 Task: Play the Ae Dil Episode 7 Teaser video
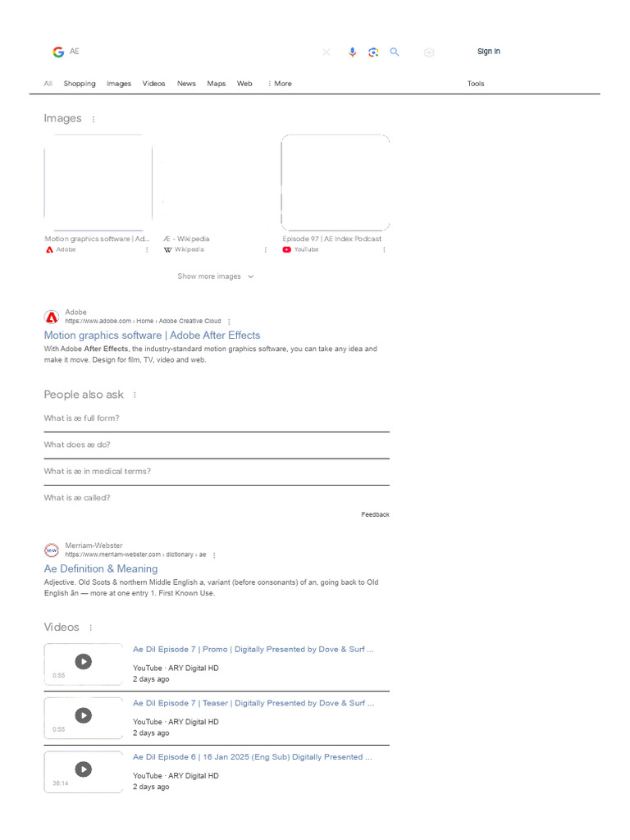point(83,715)
